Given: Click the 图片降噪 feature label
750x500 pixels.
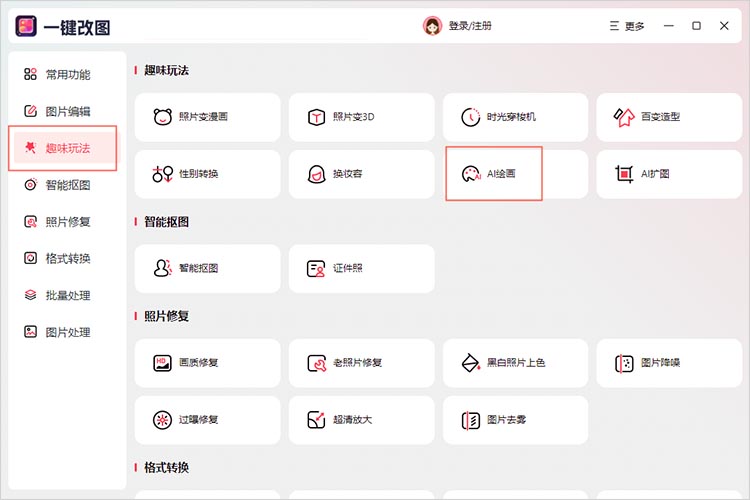Looking at the screenshot, I should (x=660, y=363).
